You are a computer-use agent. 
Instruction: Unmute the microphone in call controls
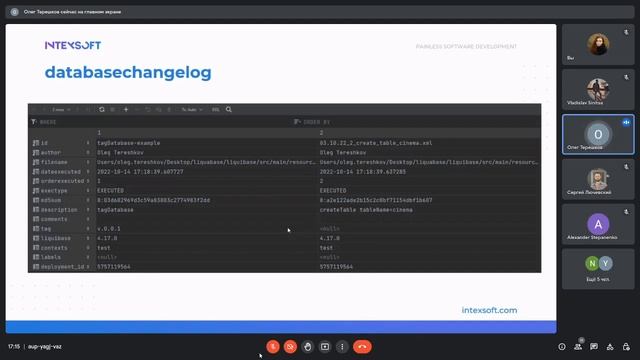pos(273,347)
